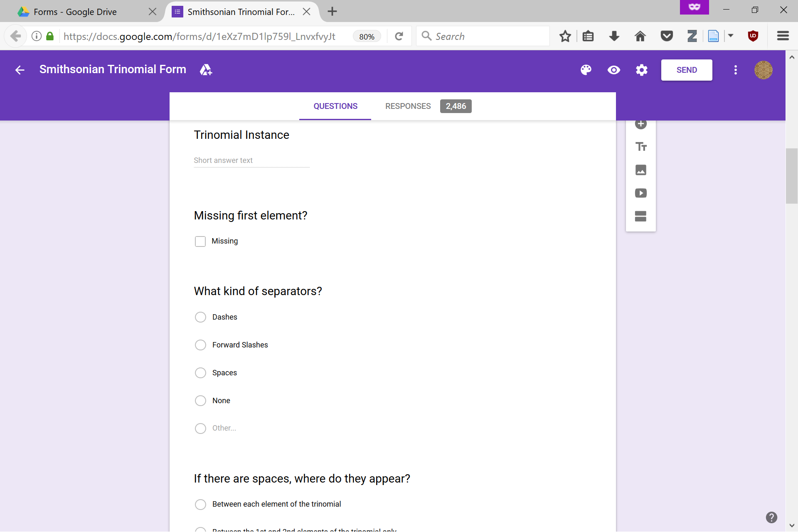Switch to the Responses tab
The width and height of the screenshot is (798, 532).
point(408,106)
